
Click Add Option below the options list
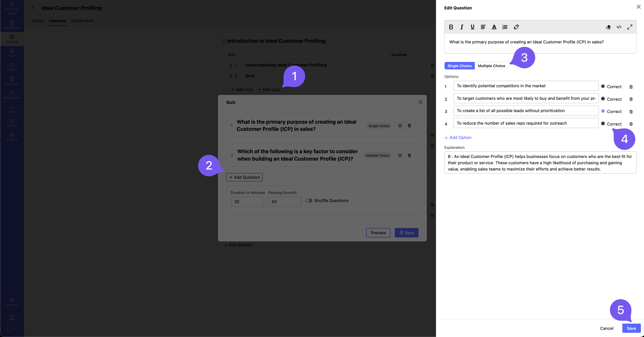458,138
